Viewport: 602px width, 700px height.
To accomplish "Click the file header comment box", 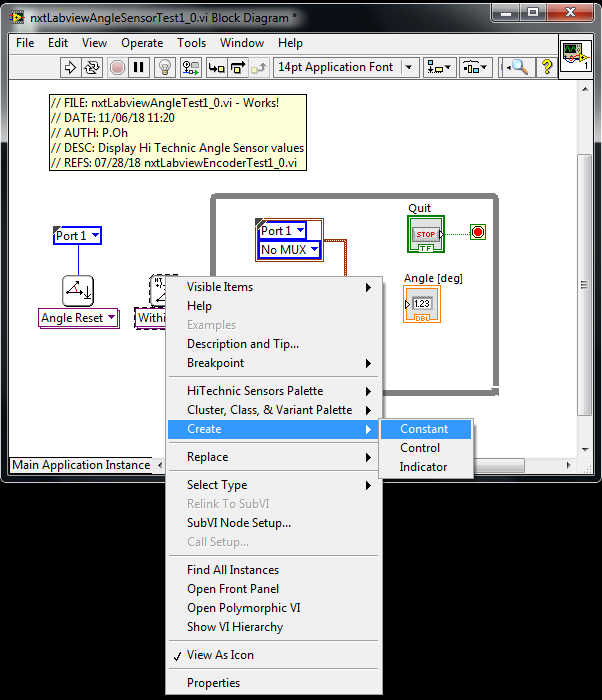I will [178, 133].
